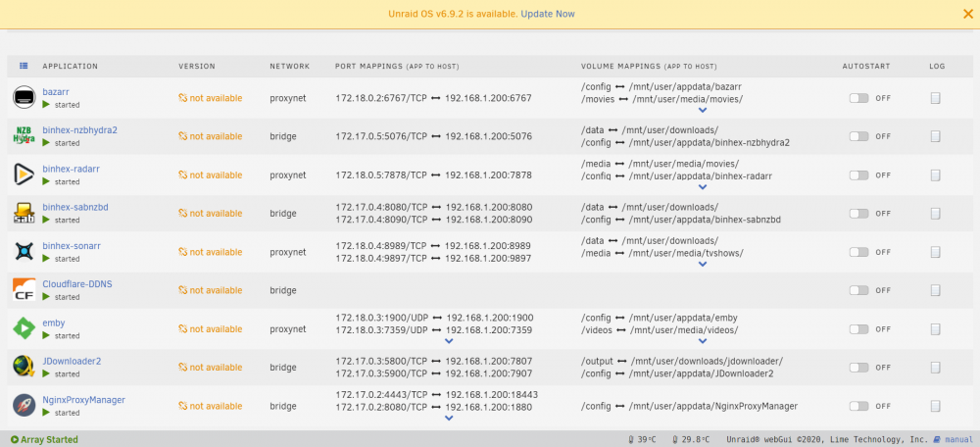
Task: Click the bazarr container icon
Action: [x=24, y=97]
